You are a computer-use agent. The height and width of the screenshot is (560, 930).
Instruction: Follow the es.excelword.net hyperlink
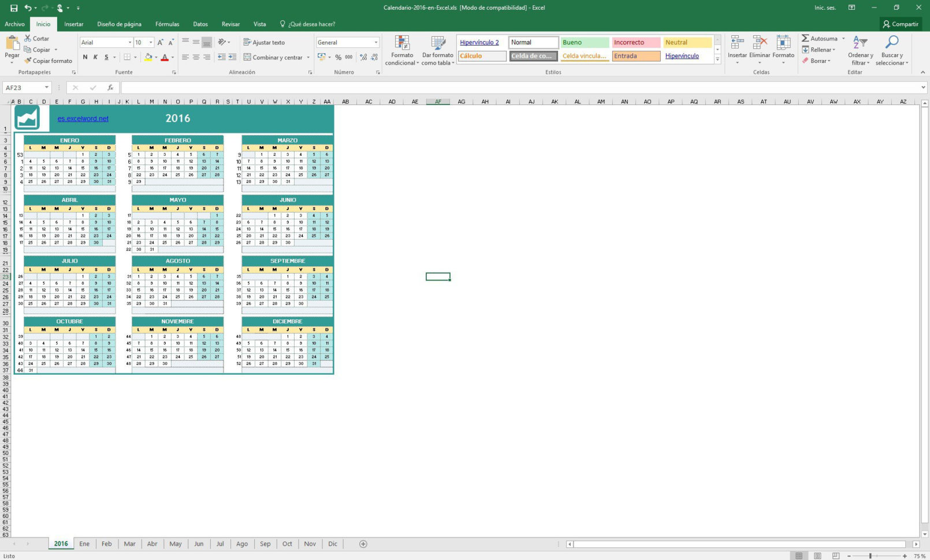[82, 118]
